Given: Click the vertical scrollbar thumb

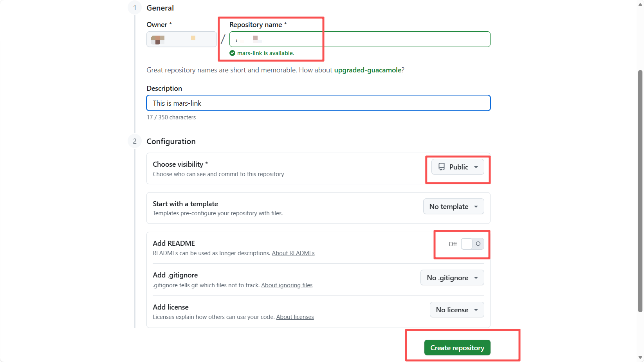Looking at the screenshot, I should click(640, 191).
